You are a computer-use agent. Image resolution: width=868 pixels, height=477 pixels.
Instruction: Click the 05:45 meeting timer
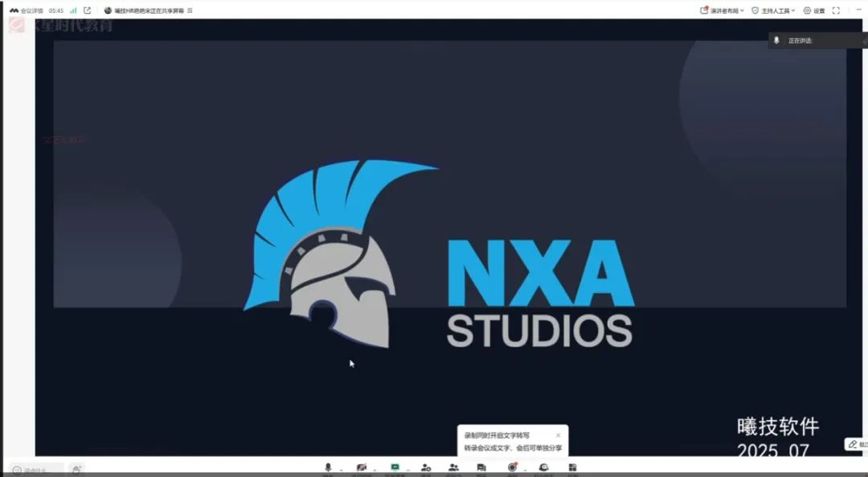click(x=56, y=10)
